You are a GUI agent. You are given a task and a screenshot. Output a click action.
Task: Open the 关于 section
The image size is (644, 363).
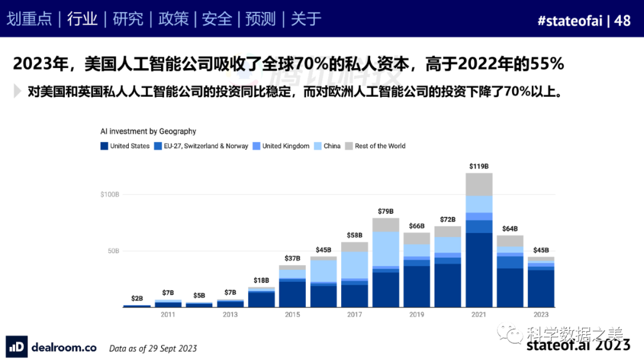306,19
